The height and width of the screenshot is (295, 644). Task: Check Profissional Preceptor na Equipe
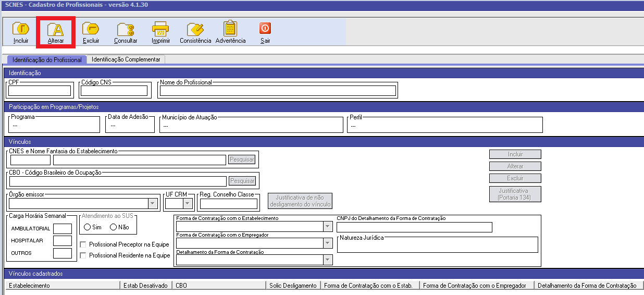coord(83,244)
